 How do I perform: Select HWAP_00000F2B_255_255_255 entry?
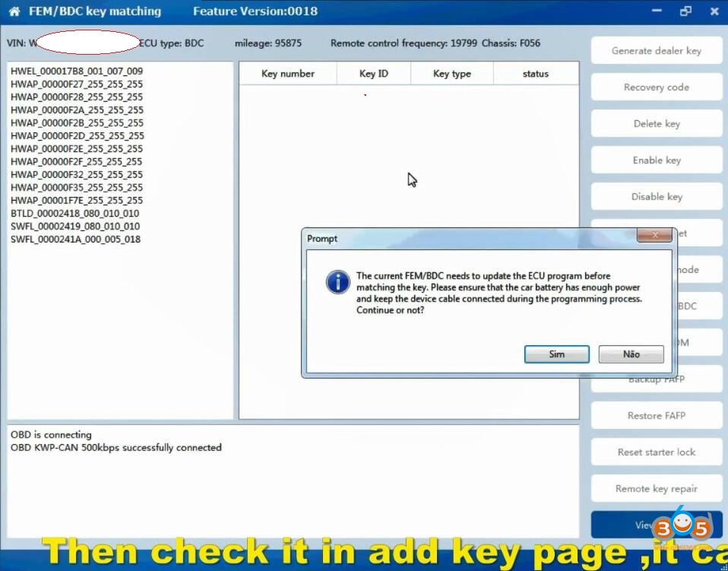tap(77, 123)
